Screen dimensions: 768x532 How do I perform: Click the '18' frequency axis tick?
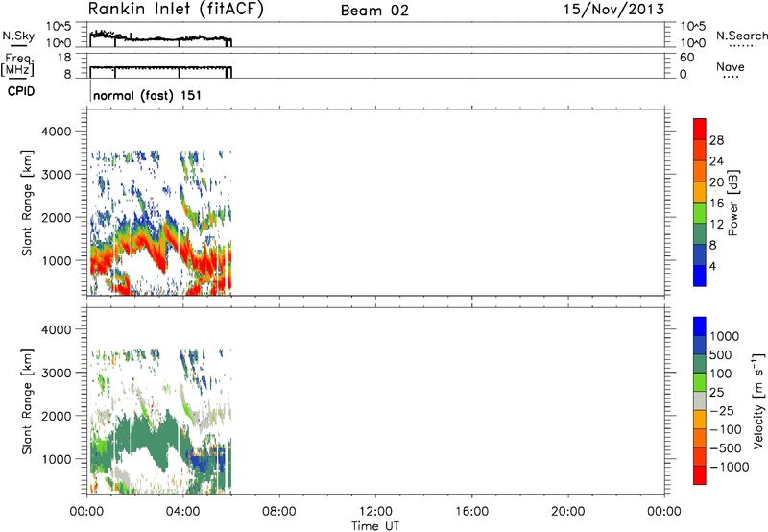[64, 58]
